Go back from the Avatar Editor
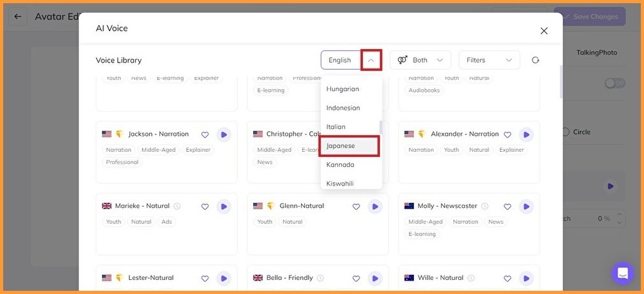644x294 pixels. [x=18, y=17]
